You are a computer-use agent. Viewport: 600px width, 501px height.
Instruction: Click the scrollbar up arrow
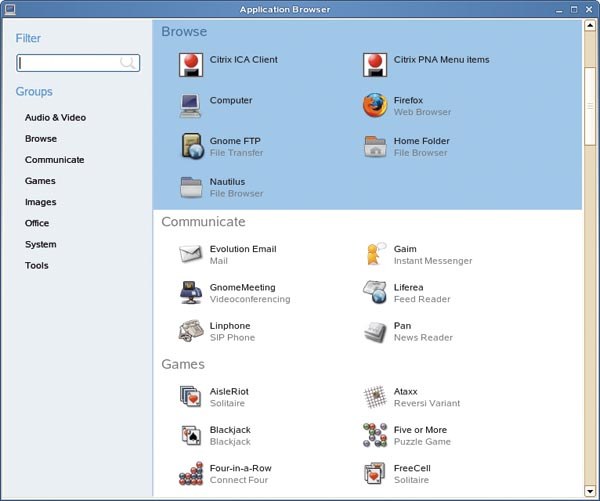[x=590, y=26]
